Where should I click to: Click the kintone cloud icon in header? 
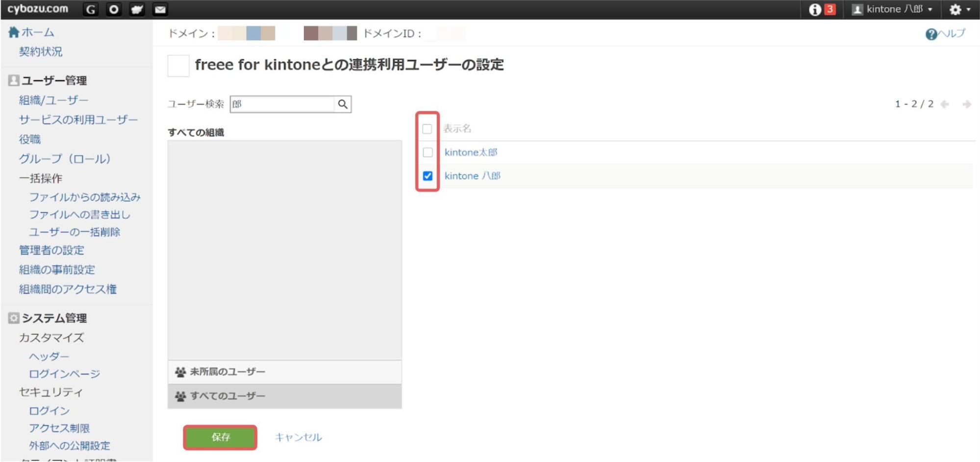tap(137, 9)
